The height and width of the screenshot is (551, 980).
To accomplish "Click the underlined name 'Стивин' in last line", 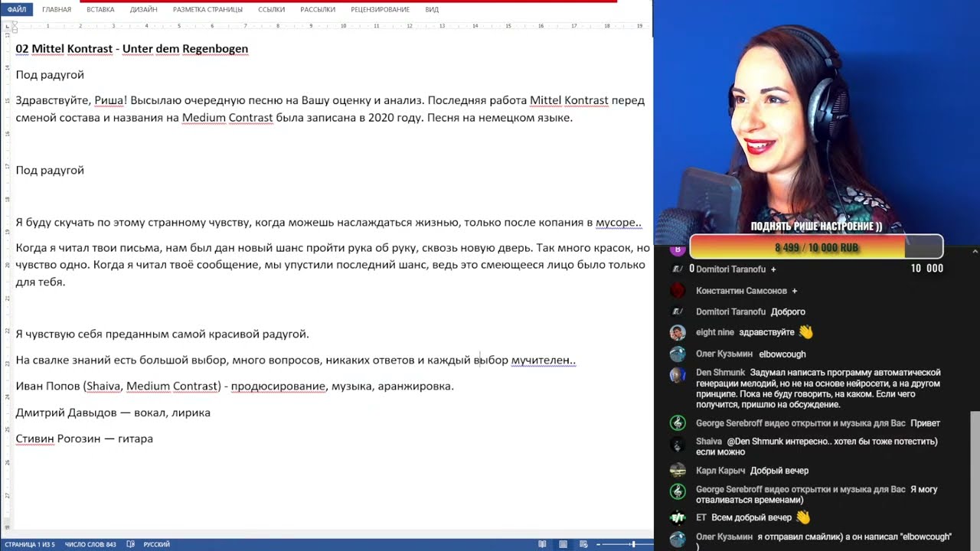I will coord(35,439).
